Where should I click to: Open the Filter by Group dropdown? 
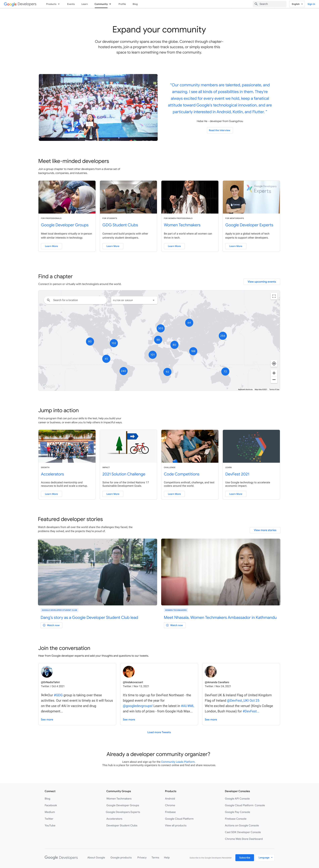[x=134, y=300]
